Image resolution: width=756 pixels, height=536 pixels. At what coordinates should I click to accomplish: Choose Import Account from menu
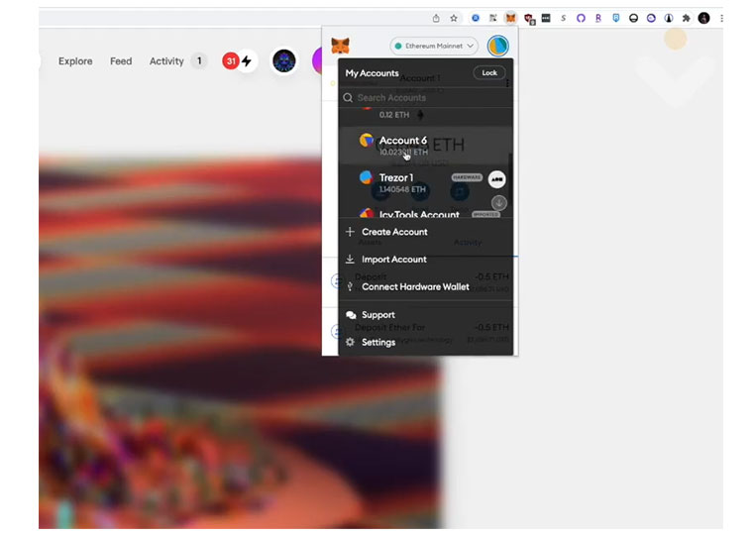tap(425, 260)
